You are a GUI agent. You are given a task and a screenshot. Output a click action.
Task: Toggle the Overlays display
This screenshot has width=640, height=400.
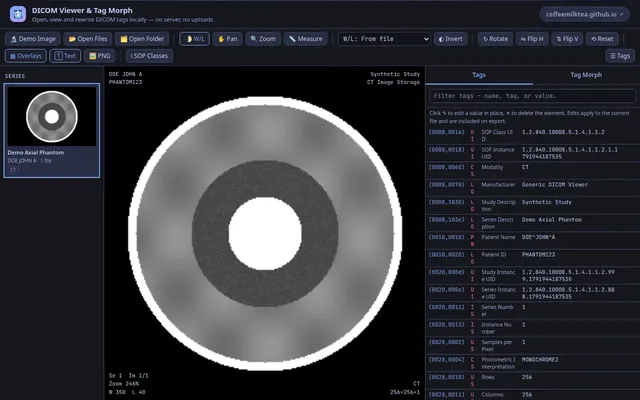coord(26,56)
